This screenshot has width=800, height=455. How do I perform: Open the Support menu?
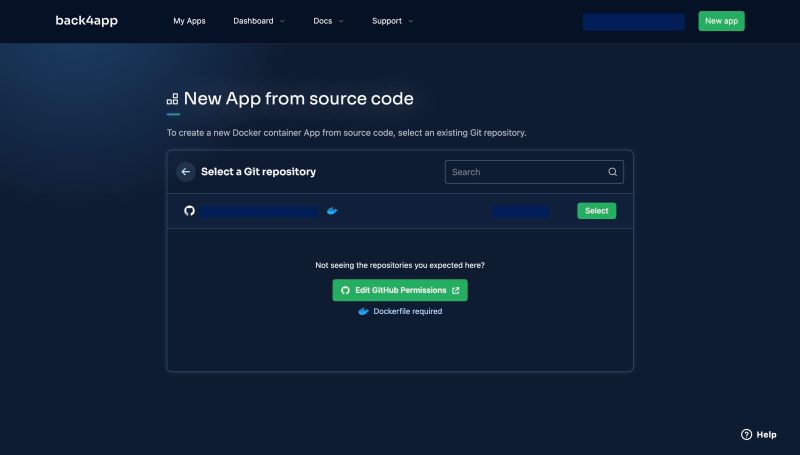pyautogui.click(x=392, y=21)
